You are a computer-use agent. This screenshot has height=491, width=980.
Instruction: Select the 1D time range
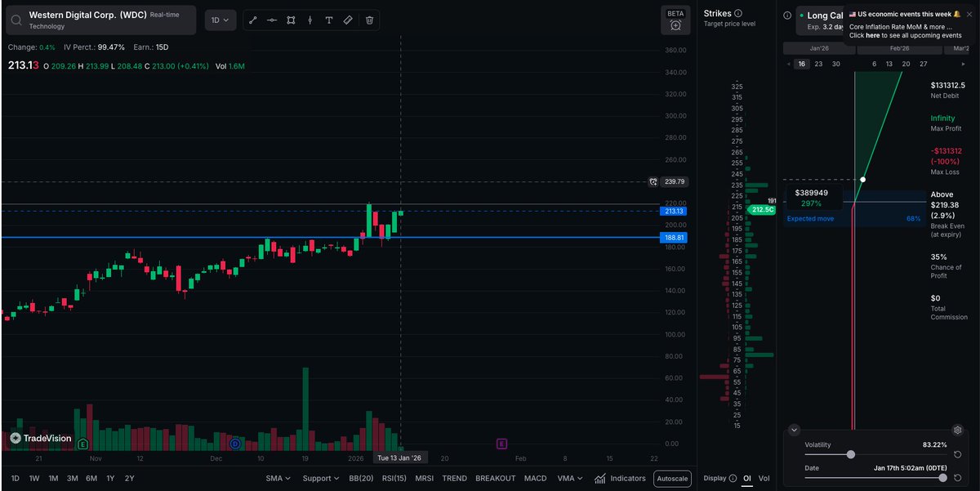16,478
